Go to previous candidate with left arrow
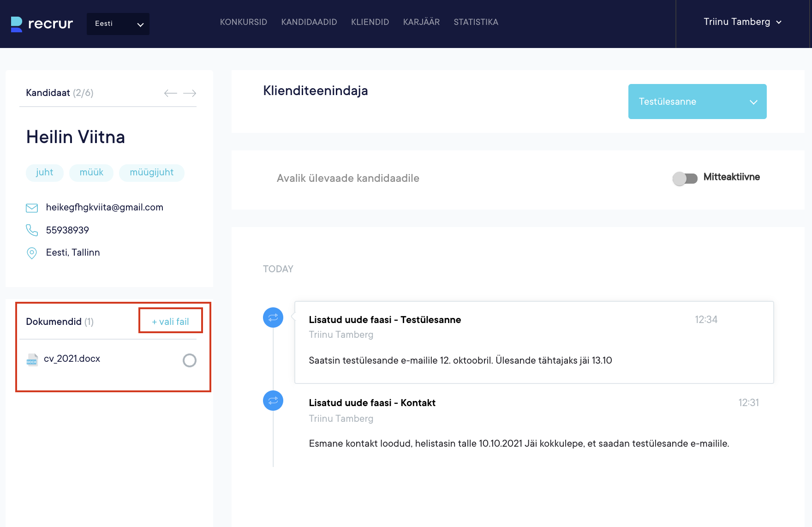The height and width of the screenshot is (527, 812). (170, 93)
